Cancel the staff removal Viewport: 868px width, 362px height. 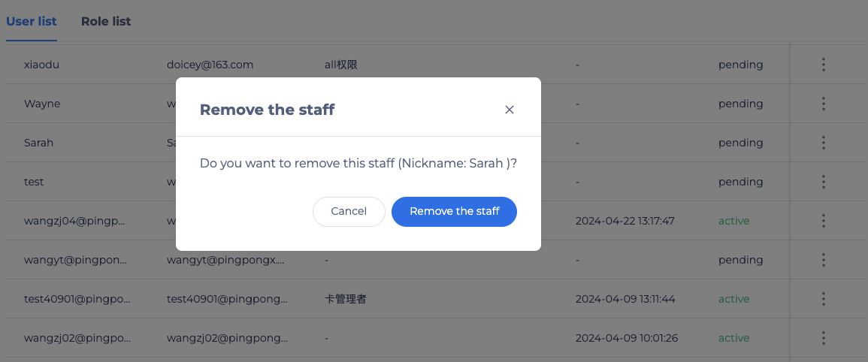349,212
